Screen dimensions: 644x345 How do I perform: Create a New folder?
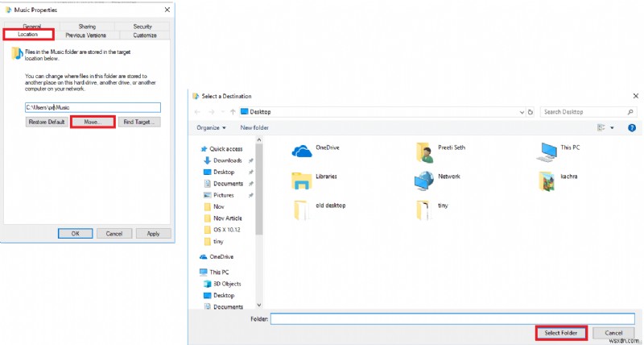(x=254, y=128)
